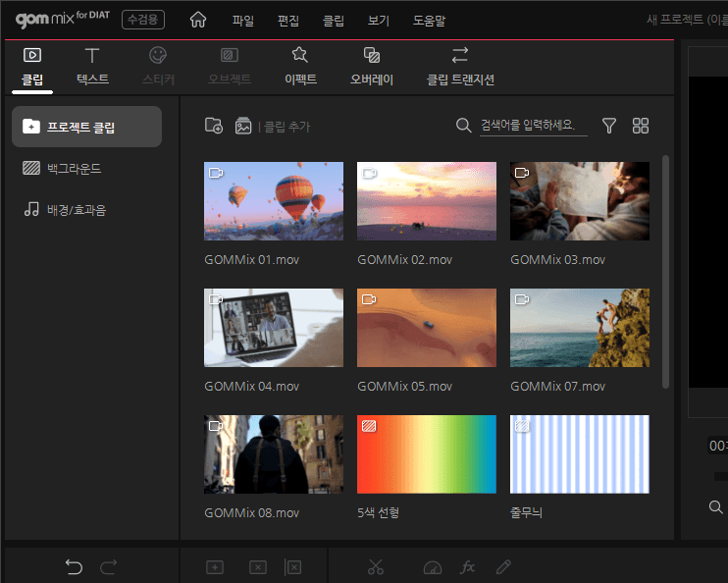Image resolution: width=728 pixels, height=583 pixels.
Task: Select the 클립 트랜지션 tab
Action: pyautogui.click(x=460, y=67)
